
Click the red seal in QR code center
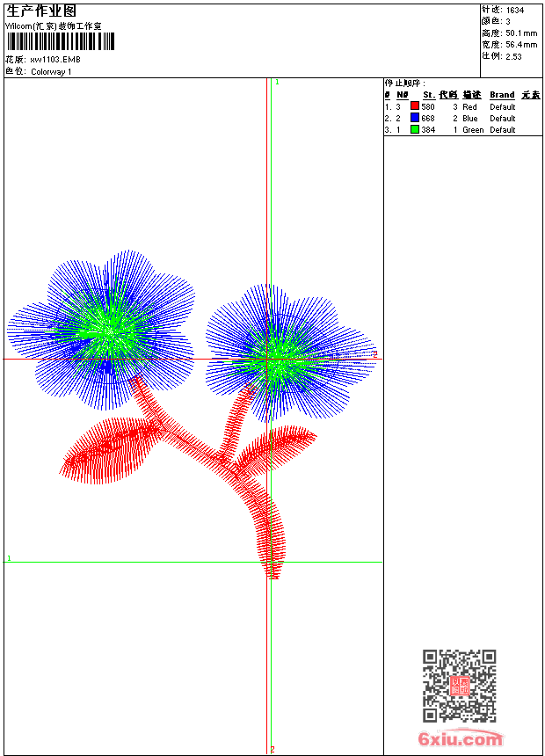point(459,686)
